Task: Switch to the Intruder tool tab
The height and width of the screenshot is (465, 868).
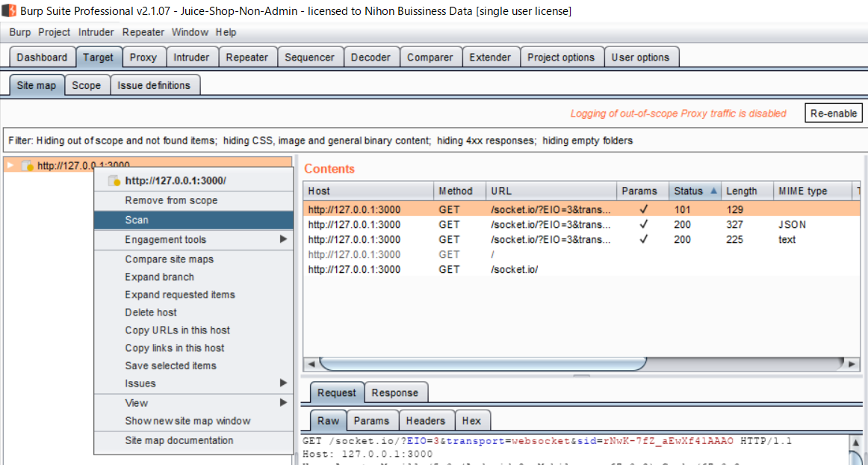Action: click(x=191, y=57)
